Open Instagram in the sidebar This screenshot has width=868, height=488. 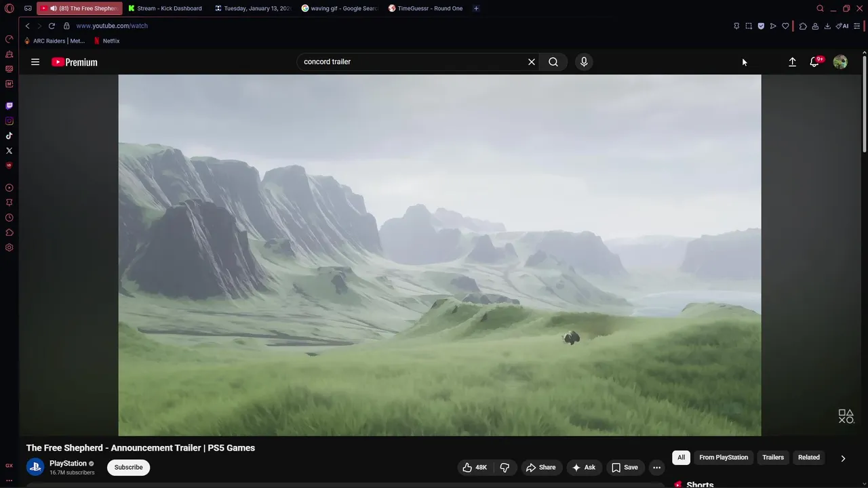9,121
